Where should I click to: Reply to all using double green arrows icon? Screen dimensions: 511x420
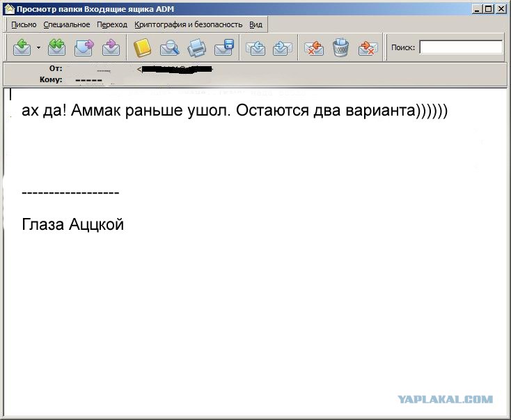point(56,47)
